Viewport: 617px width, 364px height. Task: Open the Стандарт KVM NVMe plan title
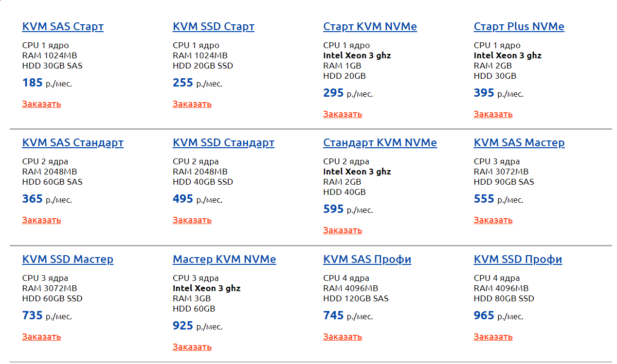click(380, 143)
